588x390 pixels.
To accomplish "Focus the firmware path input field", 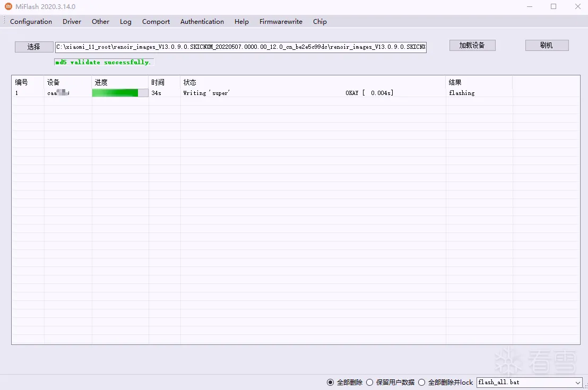I will point(241,47).
